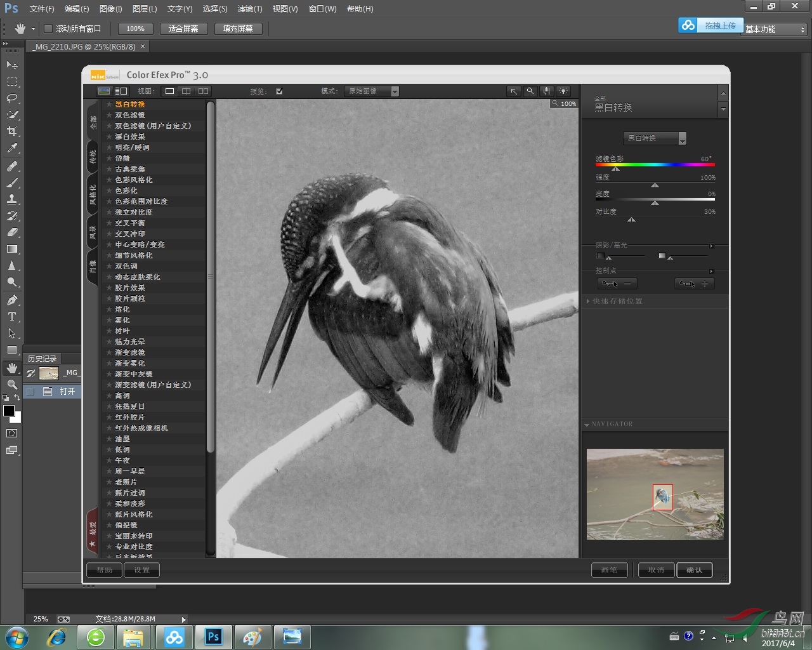Toggle Quick Mask mode
The height and width of the screenshot is (650, 812).
12,434
